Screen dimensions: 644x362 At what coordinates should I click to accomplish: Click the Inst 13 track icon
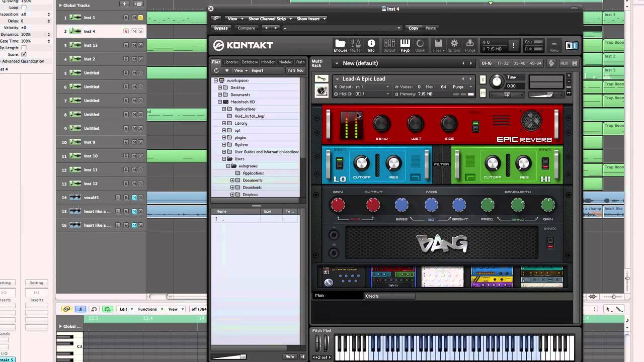click(x=75, y=45)
